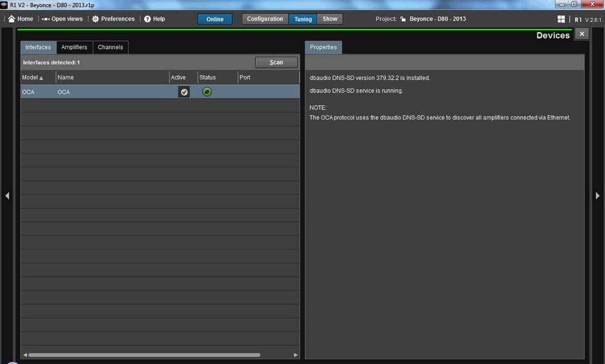Sort the list by Model column
Image resolution: width=605 pixels, height=364 pixels.
click(33, 77)
